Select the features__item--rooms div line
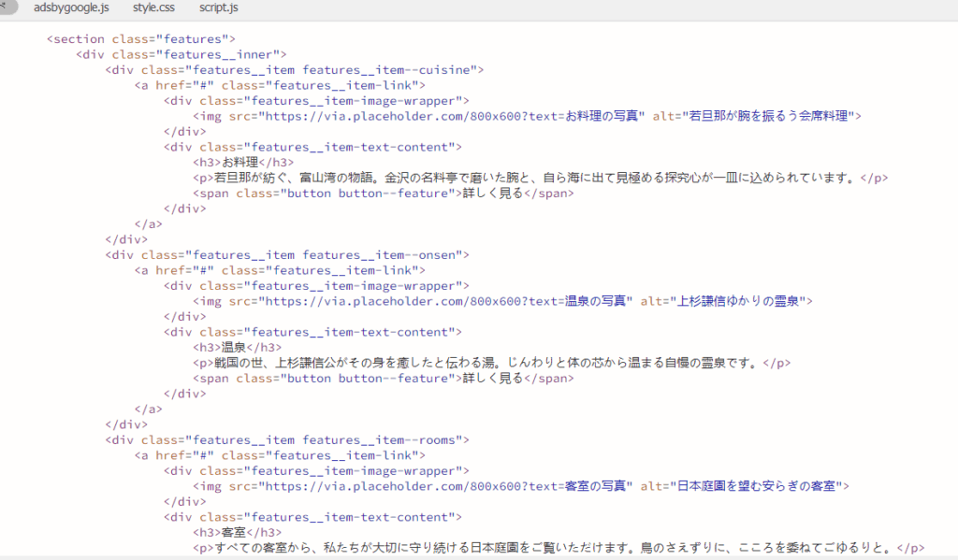Image resolution: width=958 pixels, height=560 pixels. pos(287,439)
